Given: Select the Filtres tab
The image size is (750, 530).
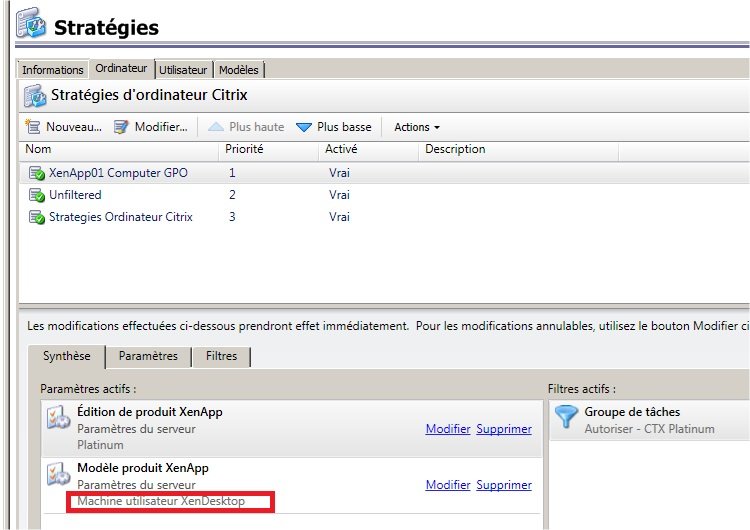Looking at the screenshot, I should (221, 356).
